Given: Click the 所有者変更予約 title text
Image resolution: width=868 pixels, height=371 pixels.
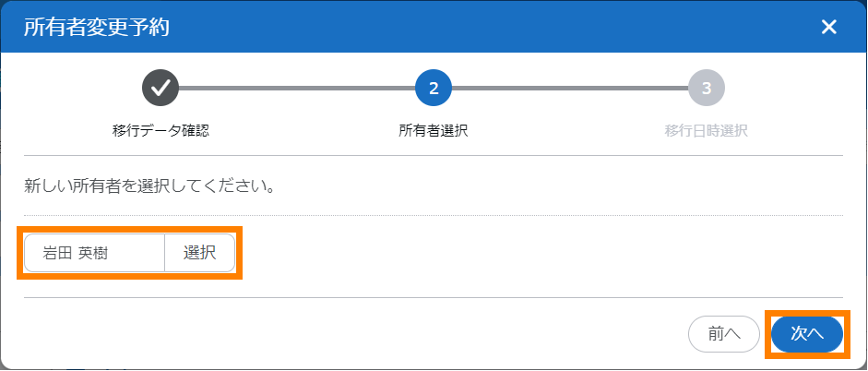Looking at the screenshot, I should pos(96,27).
